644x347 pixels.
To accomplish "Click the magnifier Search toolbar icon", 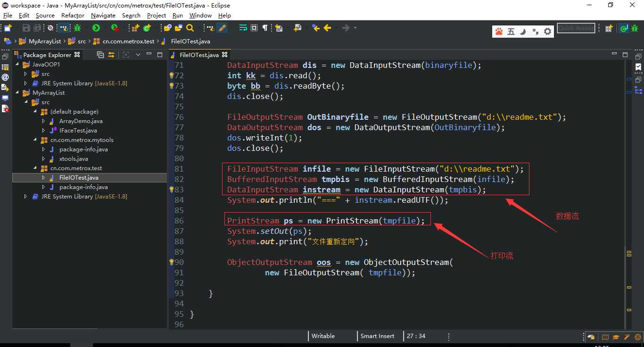I will 190,28.
